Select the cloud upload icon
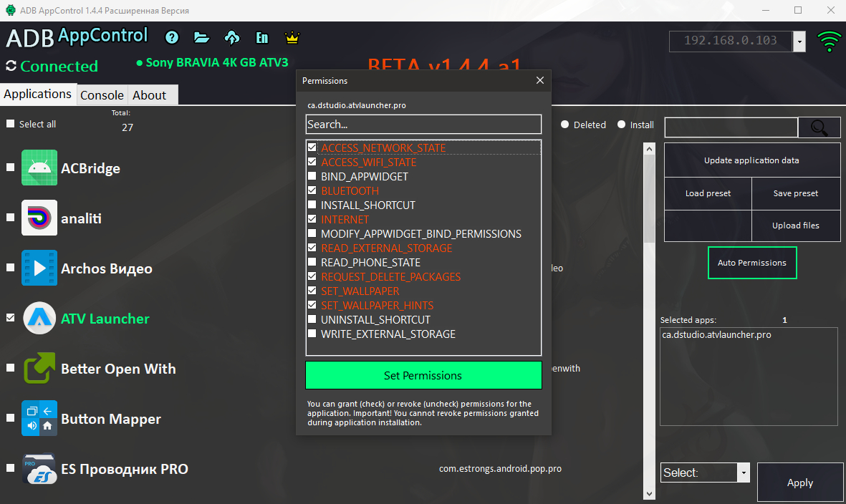Image resolution: width=846 pixels, height=504 pixels. pyautogui.click(x=231, y=37)
